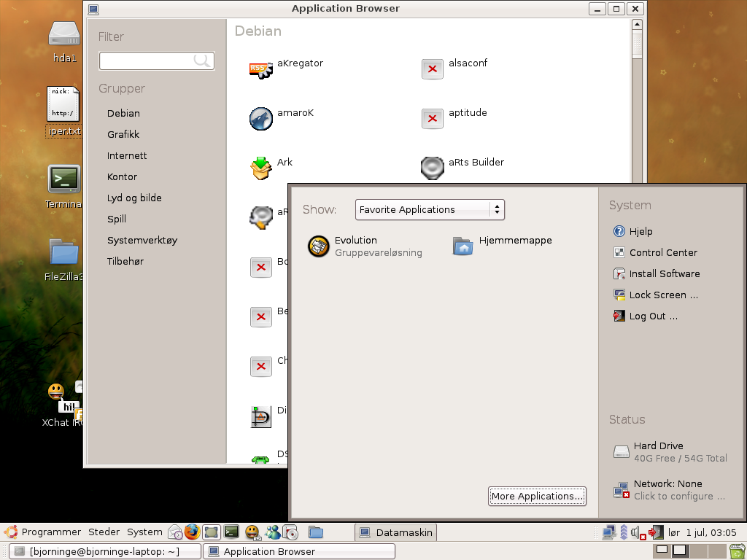Click the Install Software icon
The width and height of the screenshot is (747, 560).
point(619,274)
